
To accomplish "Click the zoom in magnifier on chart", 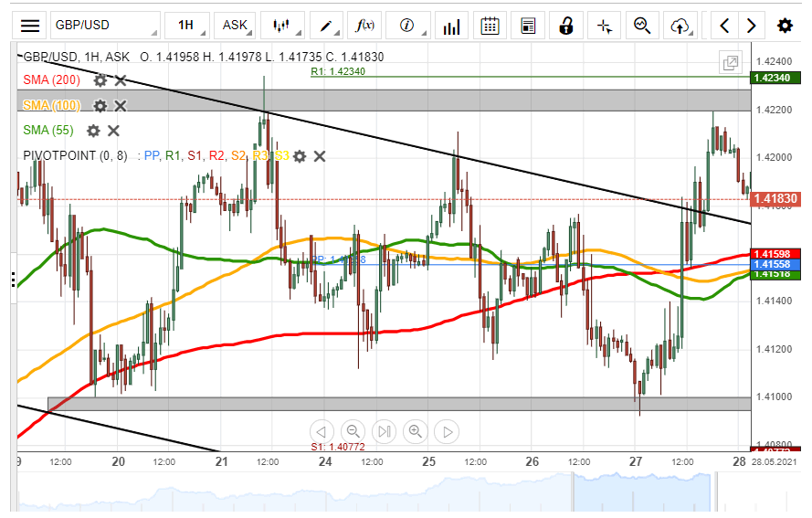I will pos(416,431).
